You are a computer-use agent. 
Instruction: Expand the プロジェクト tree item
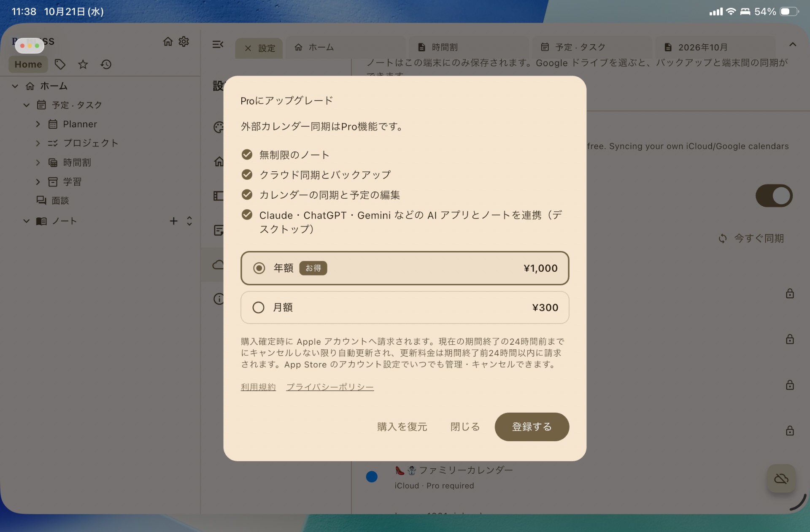(38, 143)
